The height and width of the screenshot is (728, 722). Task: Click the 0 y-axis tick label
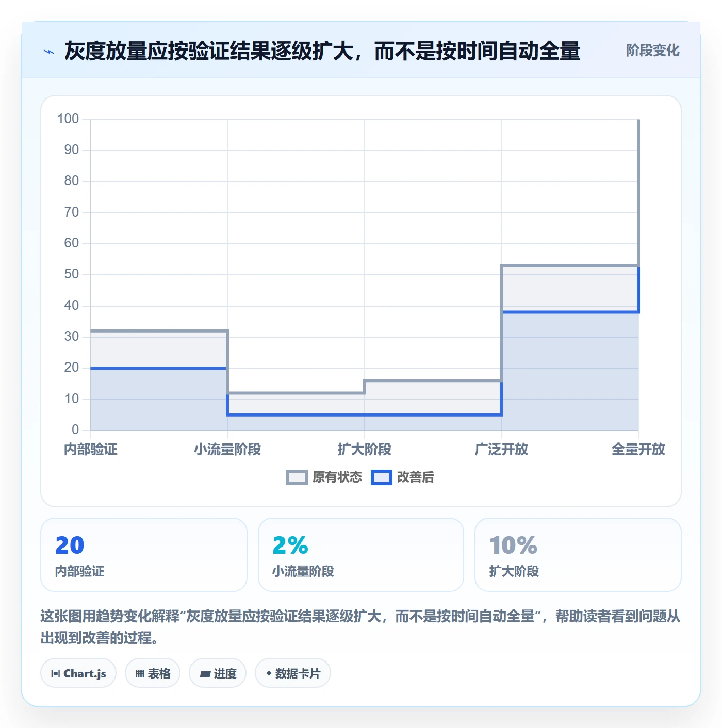(75, 429)
